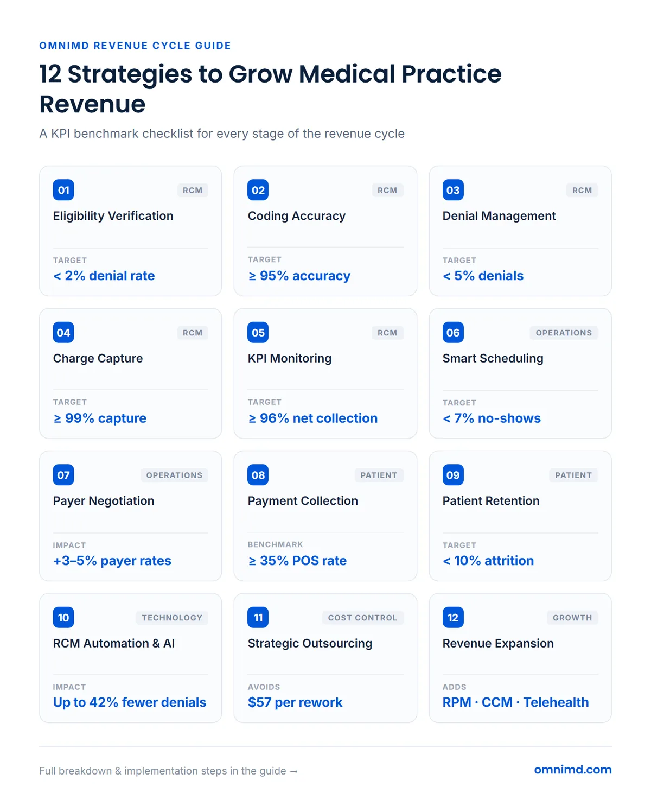Click PATIENT tag on Patient Retention card

573,475
